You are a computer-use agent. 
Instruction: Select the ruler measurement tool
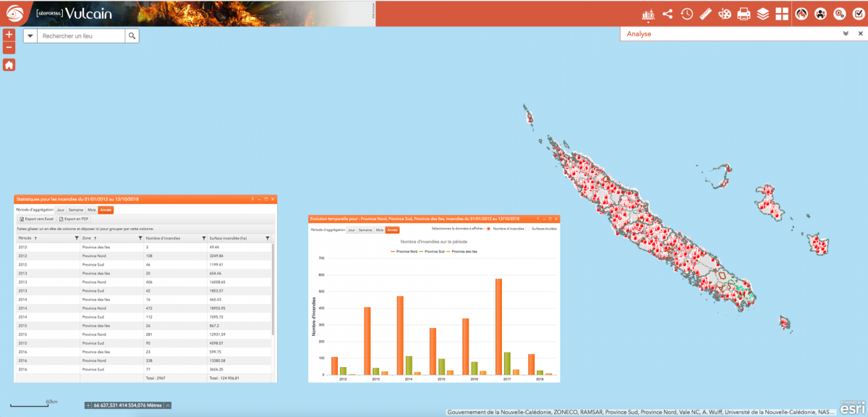(706, 14)
